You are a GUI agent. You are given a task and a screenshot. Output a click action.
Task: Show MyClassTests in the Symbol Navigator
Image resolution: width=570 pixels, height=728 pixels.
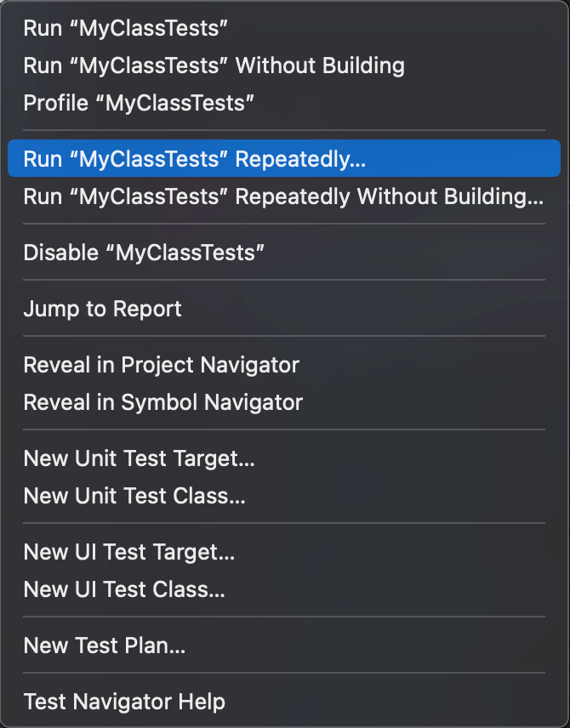tap(163, 402)
